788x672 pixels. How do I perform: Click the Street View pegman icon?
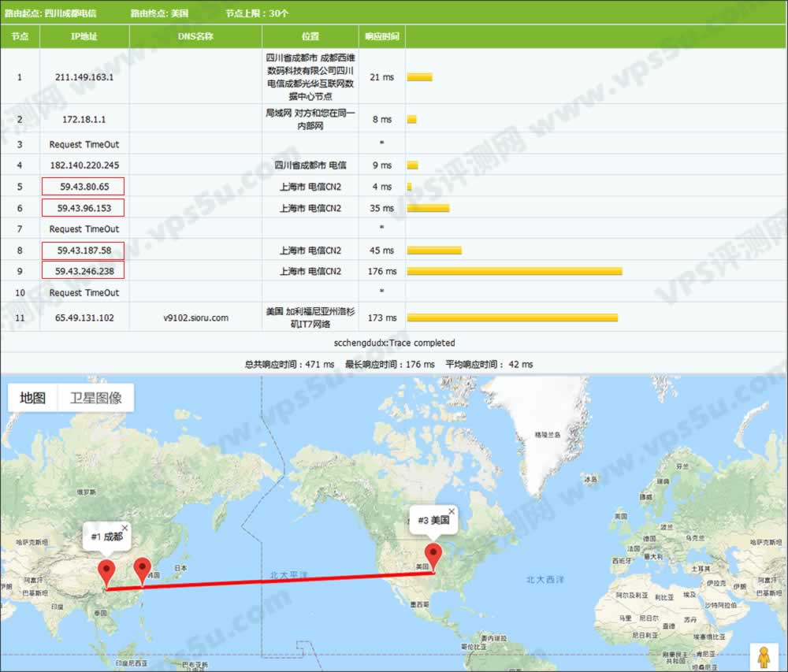pos(763,656)
